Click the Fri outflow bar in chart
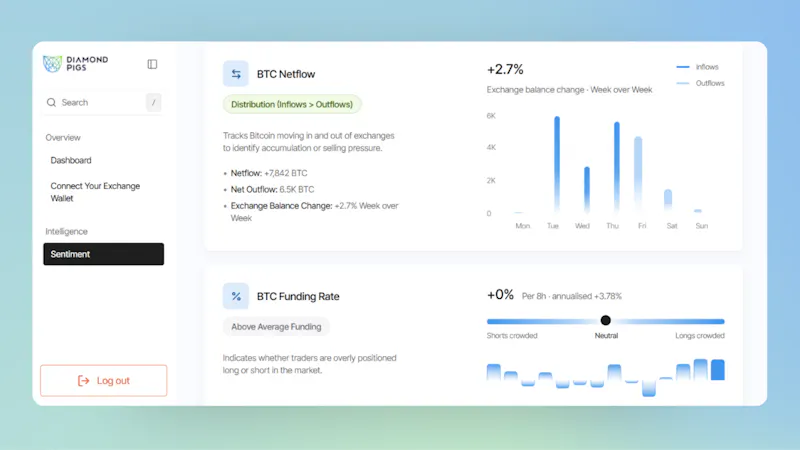This screenshot has height=450, width=800. pos(638,173)
